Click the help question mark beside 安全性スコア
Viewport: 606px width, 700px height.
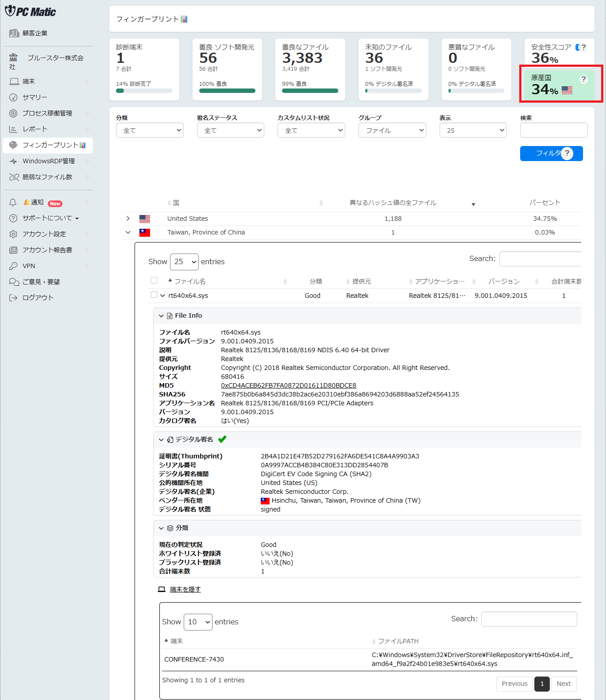click(x=584, y=47)
